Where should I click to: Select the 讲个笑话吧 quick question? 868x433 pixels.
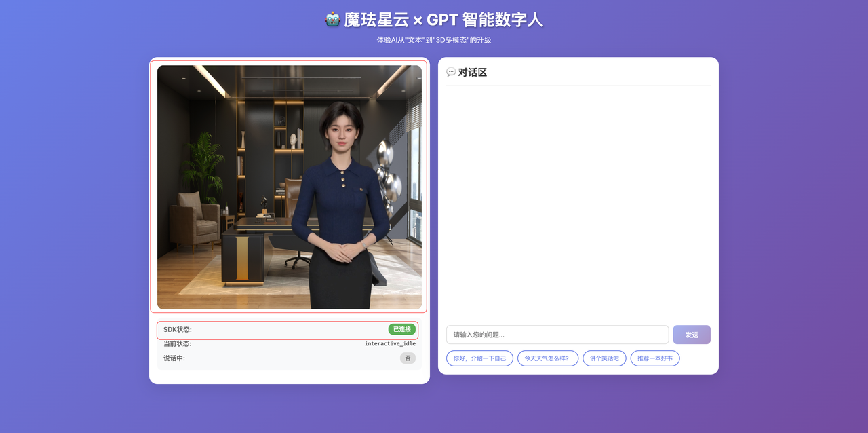pos(604,358)
